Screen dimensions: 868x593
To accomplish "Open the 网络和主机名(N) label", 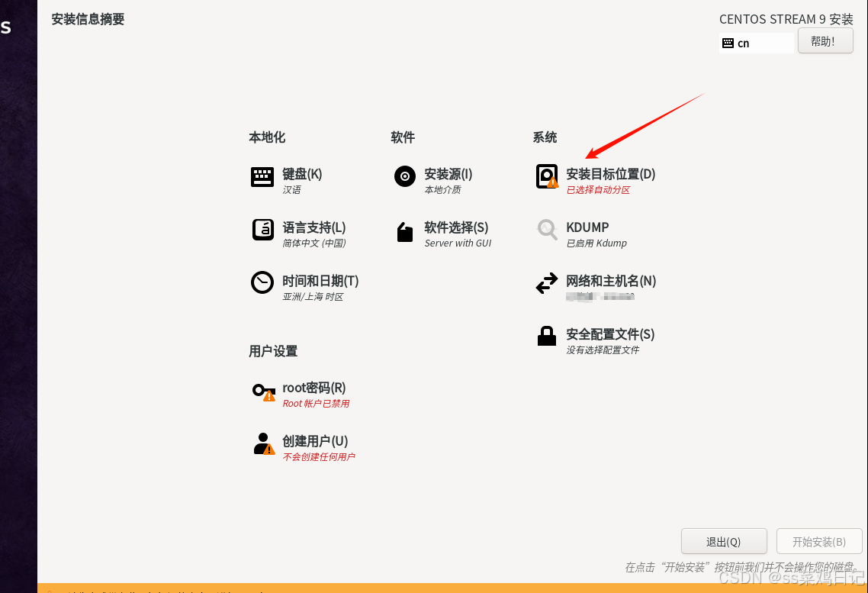I will 611,281.
